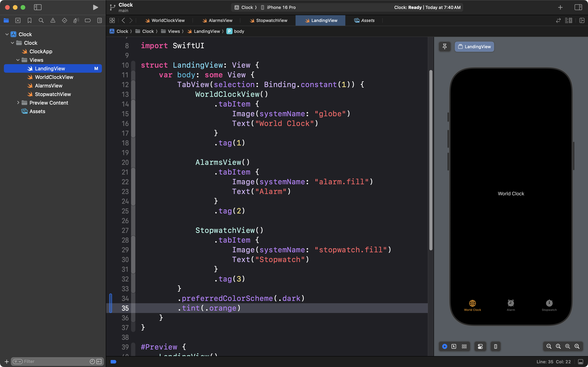Zoom out the preview canvas
The height and width of the screenshot is (367, 588).
coord(549,346)
